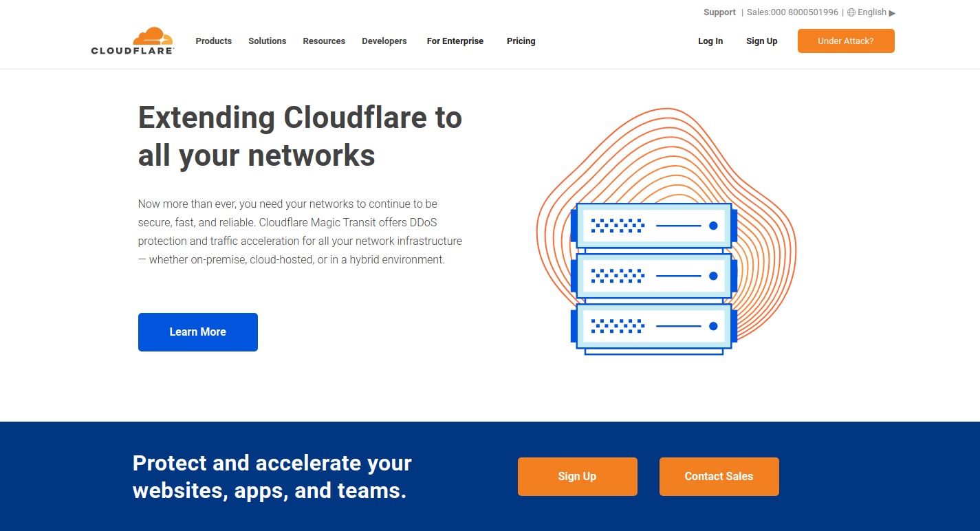Open the English language dropdown arrow
This screenshot has height=531, width=980.
click(x=892, y=13)
